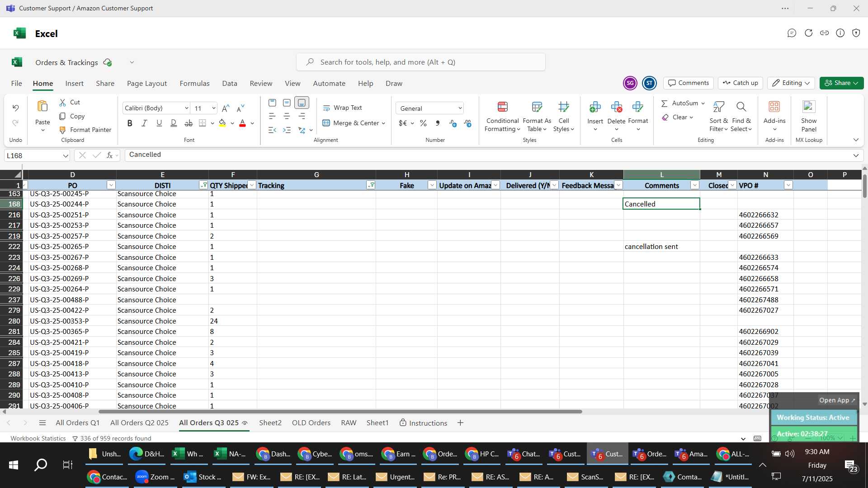This screenshot has width=868, height=488.
Task: Increase font size with grow icon
Action: pyautogui.click(x=226, y=108)
